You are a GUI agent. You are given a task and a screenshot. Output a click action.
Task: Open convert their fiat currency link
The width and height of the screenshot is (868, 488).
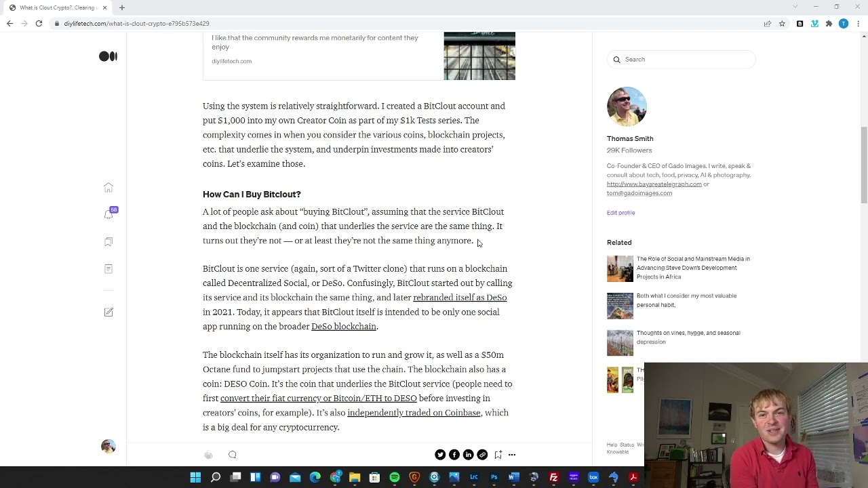pyautogui.click(x=318, y=399)
